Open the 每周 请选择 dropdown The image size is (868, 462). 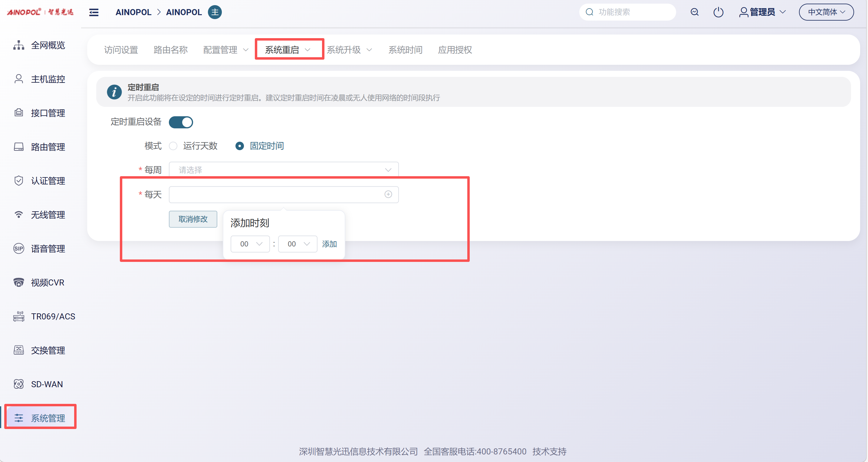(283, 170)
